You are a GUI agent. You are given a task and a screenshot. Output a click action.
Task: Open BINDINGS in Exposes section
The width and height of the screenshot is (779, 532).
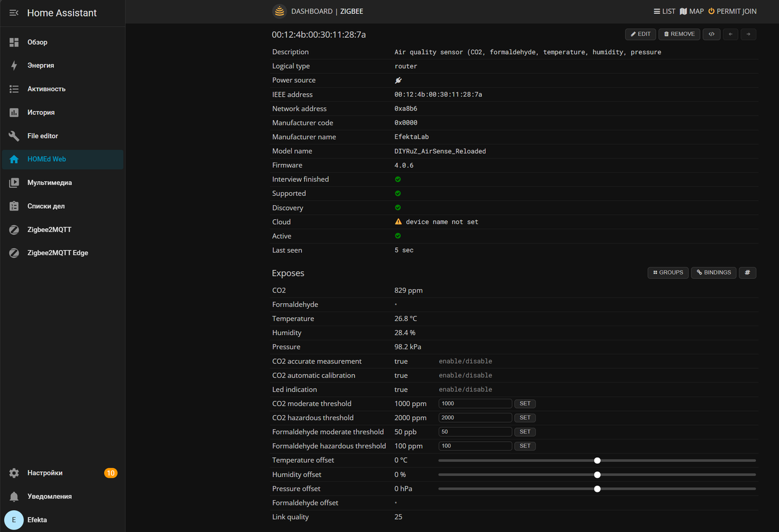point(714,273)
